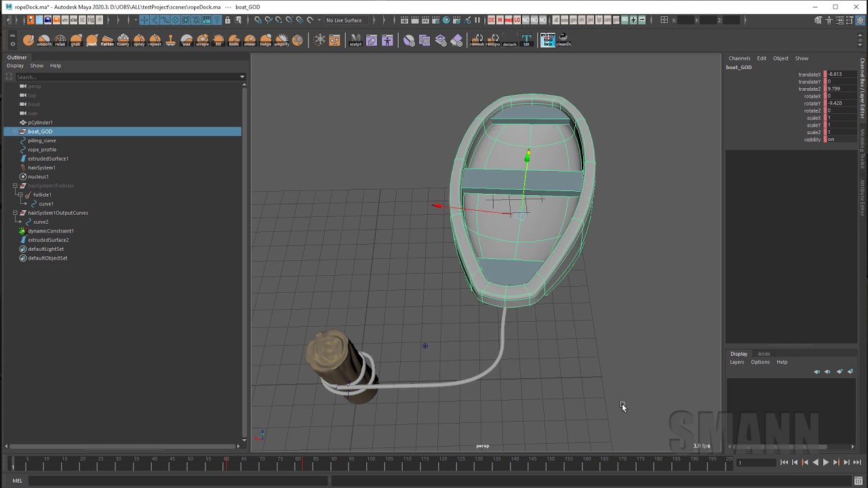
Task: Select the amplify sculpt tool
Action: point(281,40)
